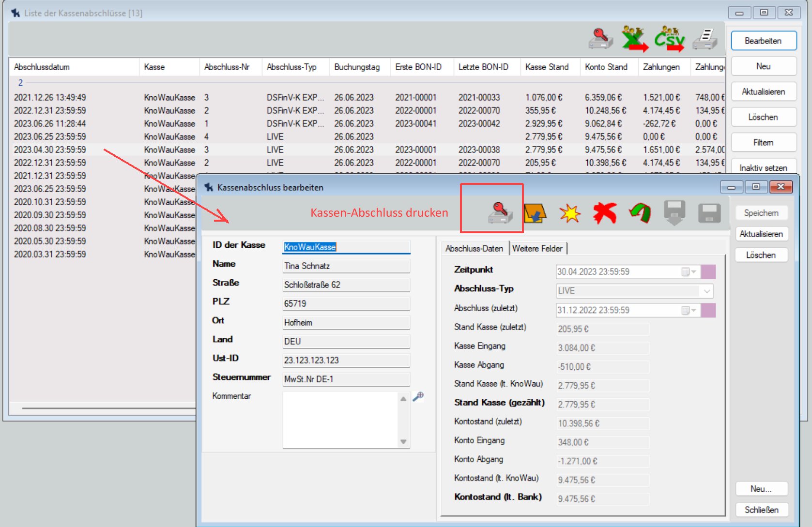This screenshot has height=527, width=812.
Task: Click the red X delete icon in the dialog
Action: 604,213
